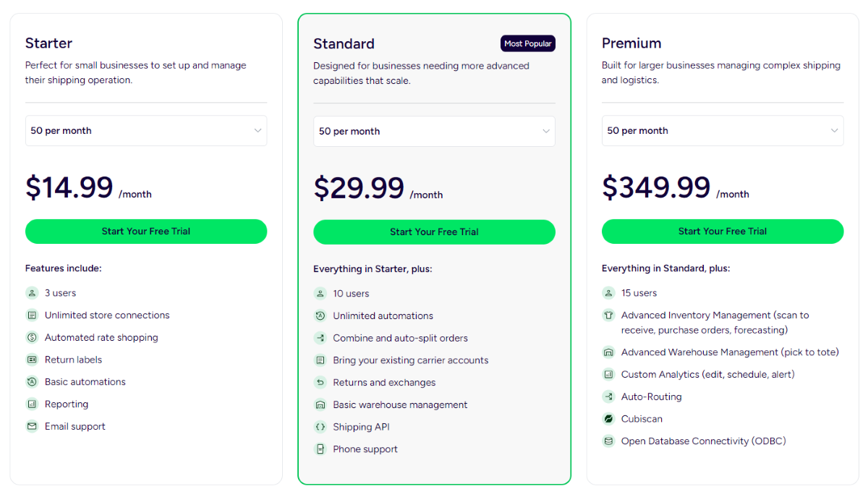
Task: Click the Premium plan heading
Action: [631, 43]
